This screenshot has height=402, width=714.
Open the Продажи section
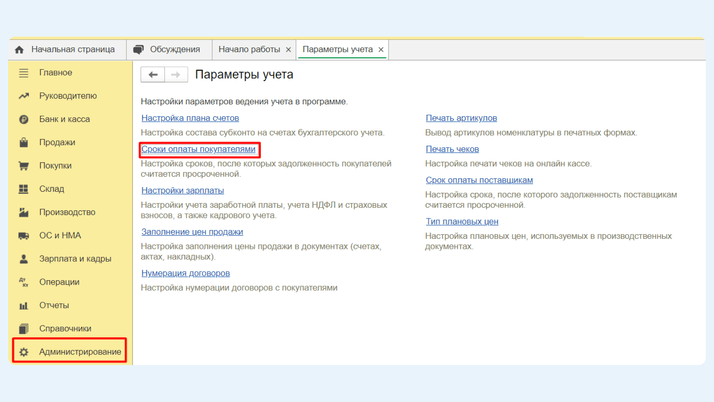pos(70,142)
